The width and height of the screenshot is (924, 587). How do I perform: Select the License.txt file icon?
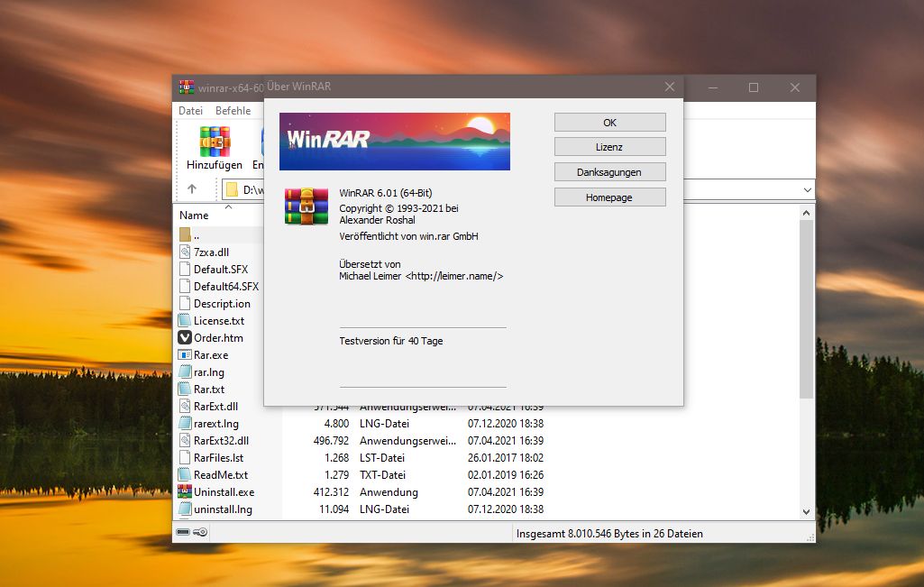point(185,321)
